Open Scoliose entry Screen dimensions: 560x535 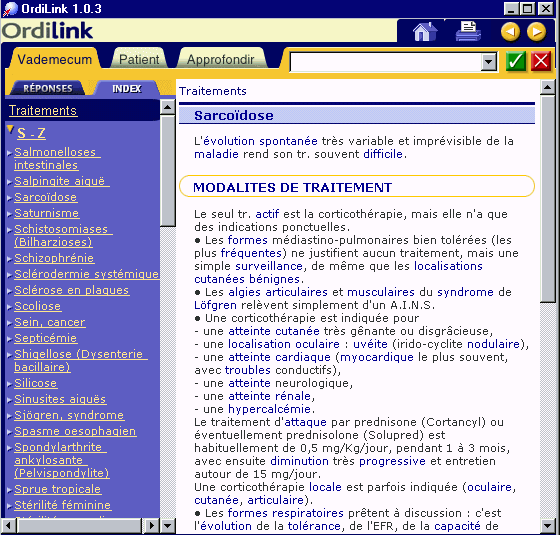[x=38, y=306]
